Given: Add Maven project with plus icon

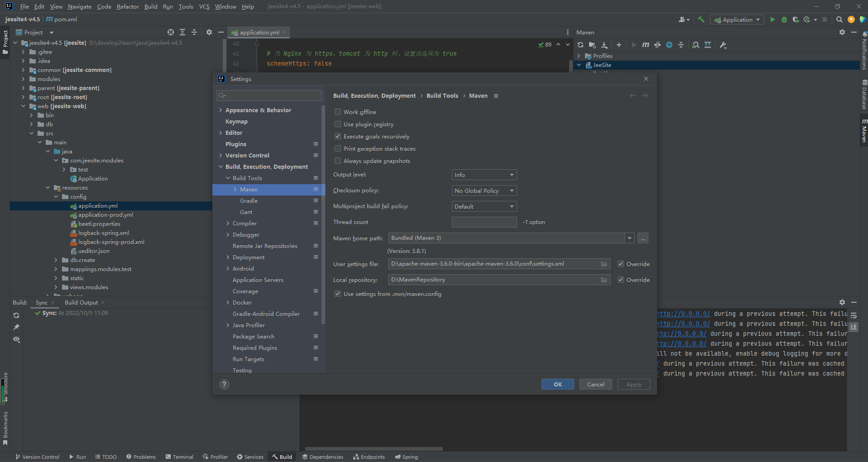Looking at the screenshot, I should point(619,45).
